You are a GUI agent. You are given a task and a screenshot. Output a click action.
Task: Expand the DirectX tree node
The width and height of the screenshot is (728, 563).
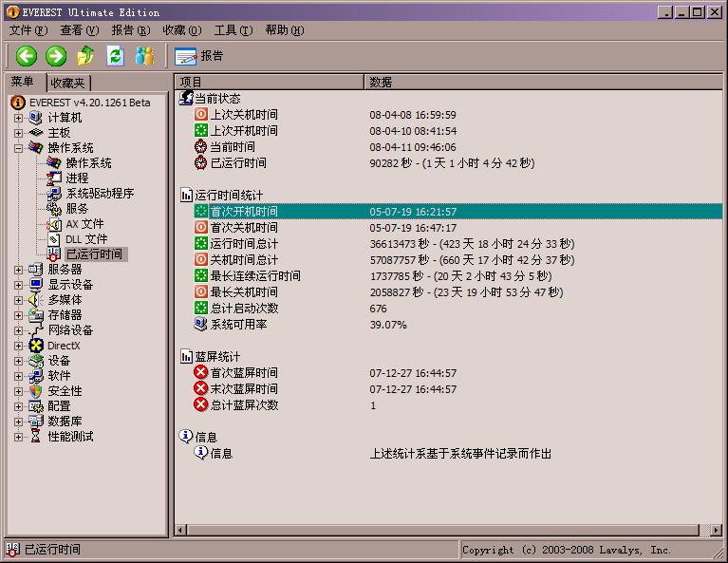(x=18, y=347)
